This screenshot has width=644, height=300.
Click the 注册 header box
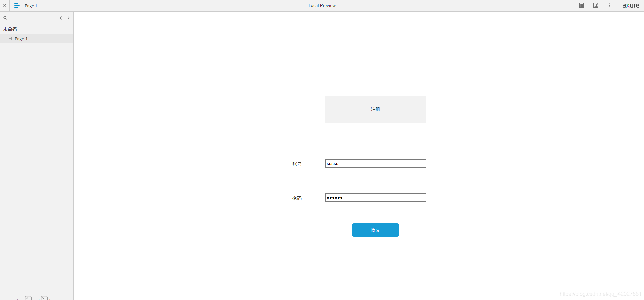(x=375, y=109)
